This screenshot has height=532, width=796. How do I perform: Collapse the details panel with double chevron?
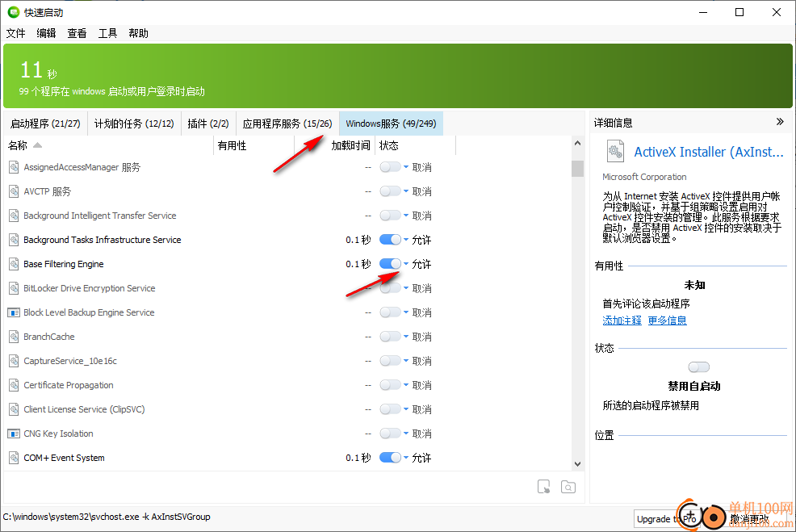pos(781,122)
